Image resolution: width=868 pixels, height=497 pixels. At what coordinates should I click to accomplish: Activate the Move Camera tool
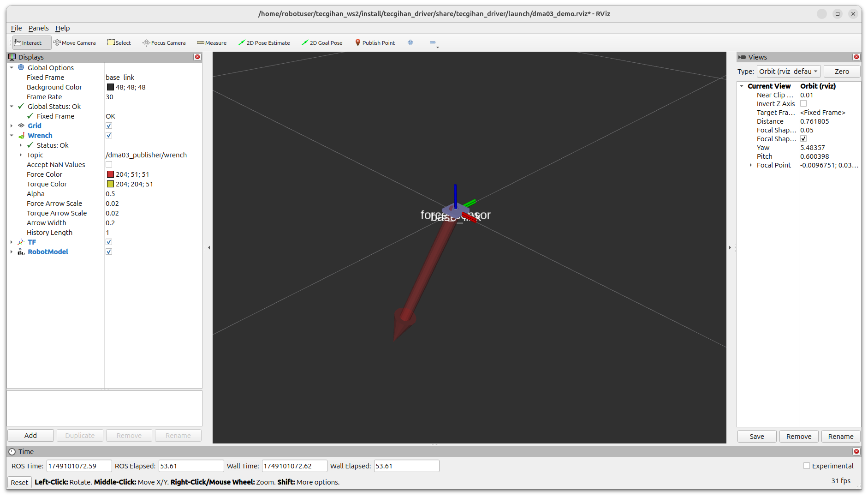point(75,42)
